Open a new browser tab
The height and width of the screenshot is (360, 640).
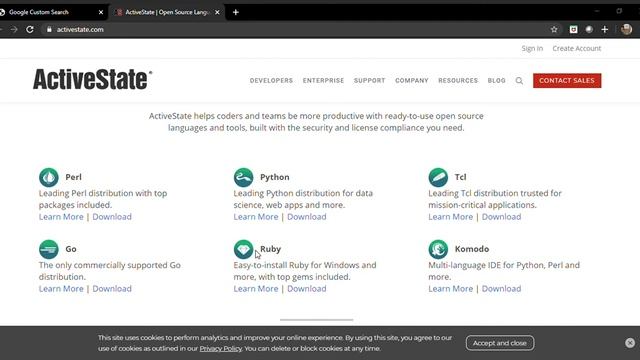(x=236, y=12)
